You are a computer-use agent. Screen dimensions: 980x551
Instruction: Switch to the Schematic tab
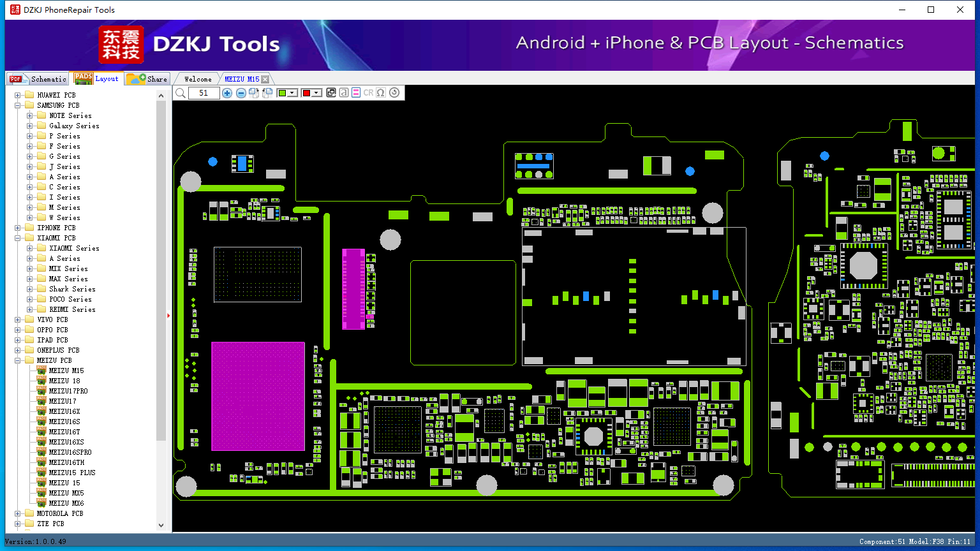tap(38, 79)
